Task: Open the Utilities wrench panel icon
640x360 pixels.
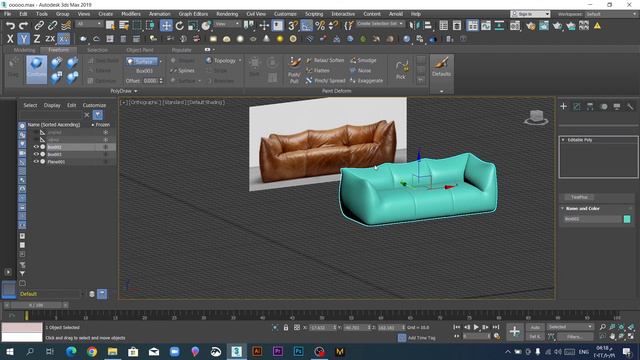Action: [x=630, y=106]
